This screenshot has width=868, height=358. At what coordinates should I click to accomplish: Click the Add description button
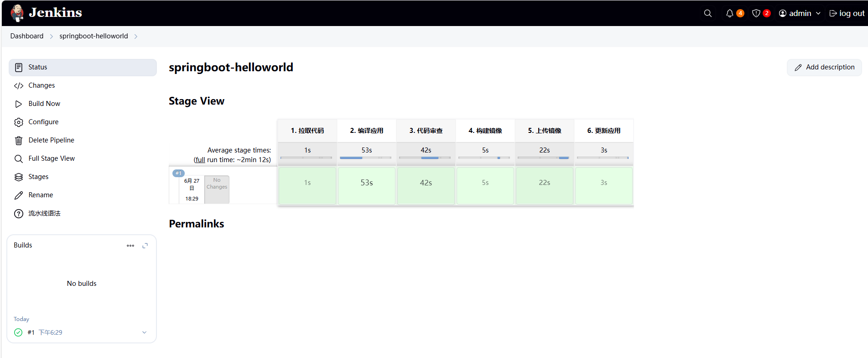pos(824,67)
